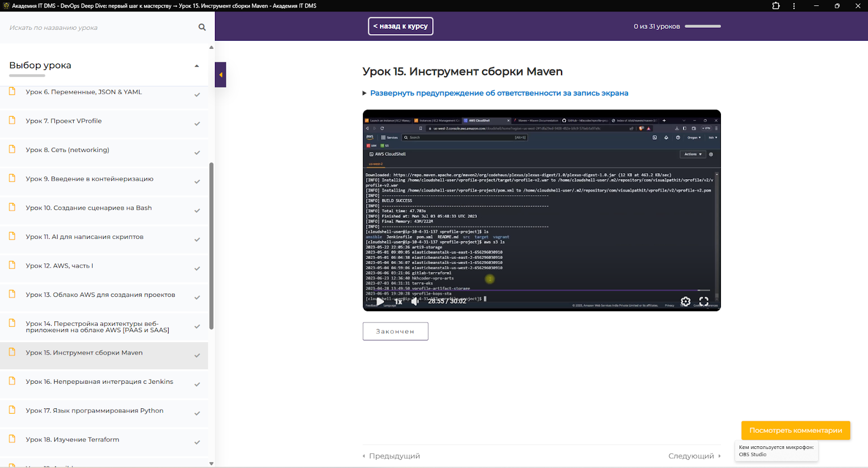
Task: Play the lesson video
Action: tap(380, 301)
